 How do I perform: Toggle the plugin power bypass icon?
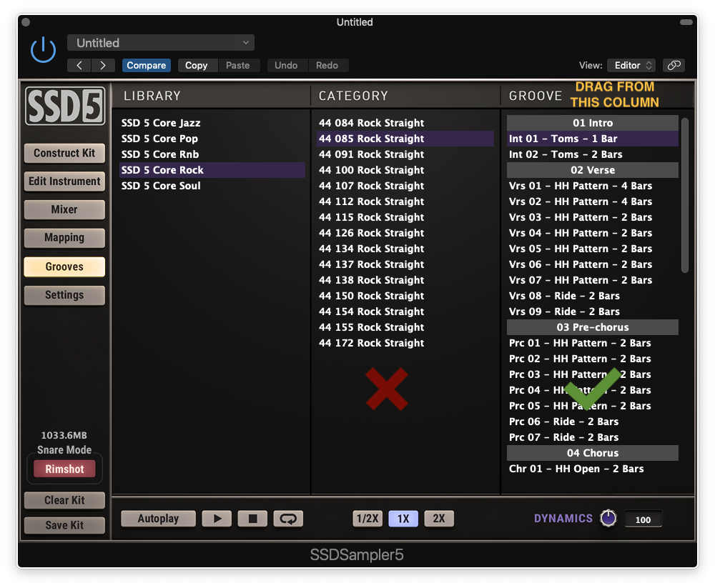click(44, 50)
